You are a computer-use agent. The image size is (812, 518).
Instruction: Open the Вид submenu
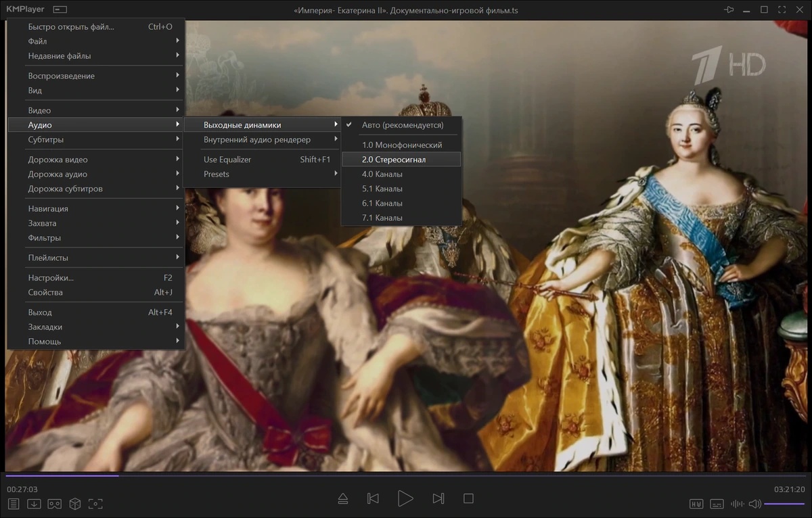tap(95, 91)
